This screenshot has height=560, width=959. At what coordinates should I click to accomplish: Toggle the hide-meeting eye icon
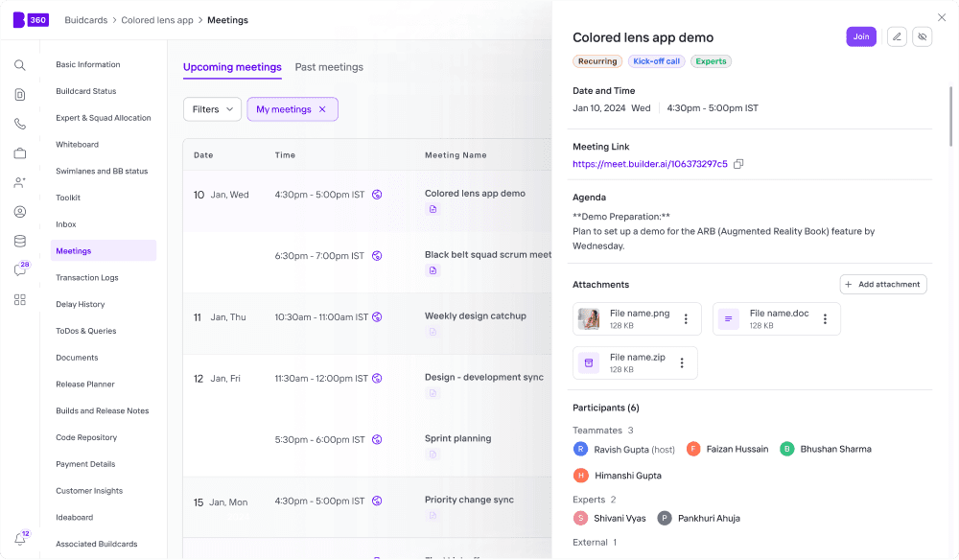(923, 36)
